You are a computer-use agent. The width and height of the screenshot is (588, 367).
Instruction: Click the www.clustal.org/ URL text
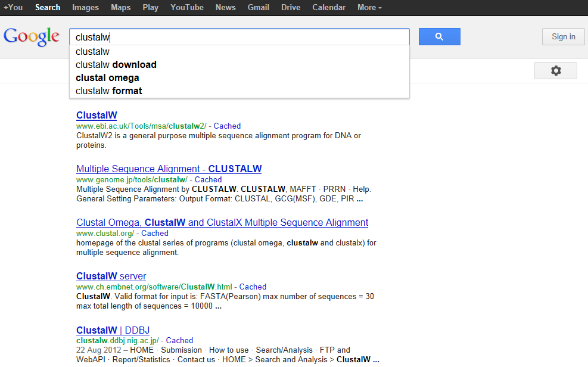pyautogui.click(x=105, y=233)
